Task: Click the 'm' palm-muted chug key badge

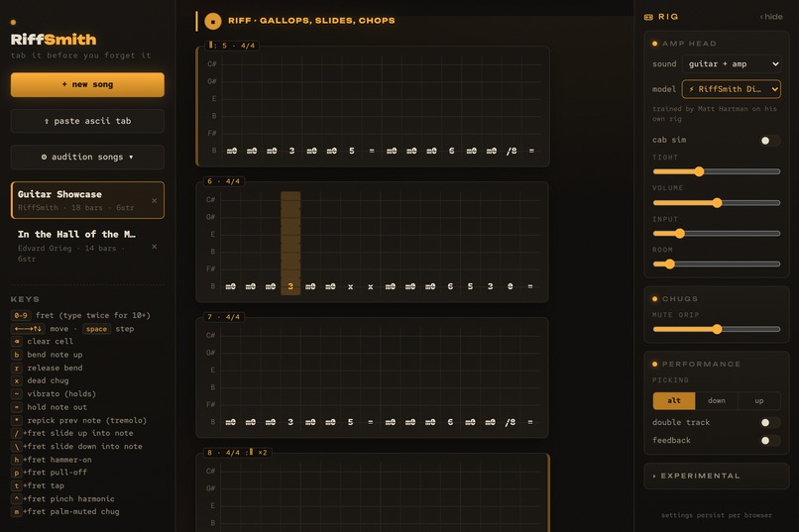Action: 17,511
